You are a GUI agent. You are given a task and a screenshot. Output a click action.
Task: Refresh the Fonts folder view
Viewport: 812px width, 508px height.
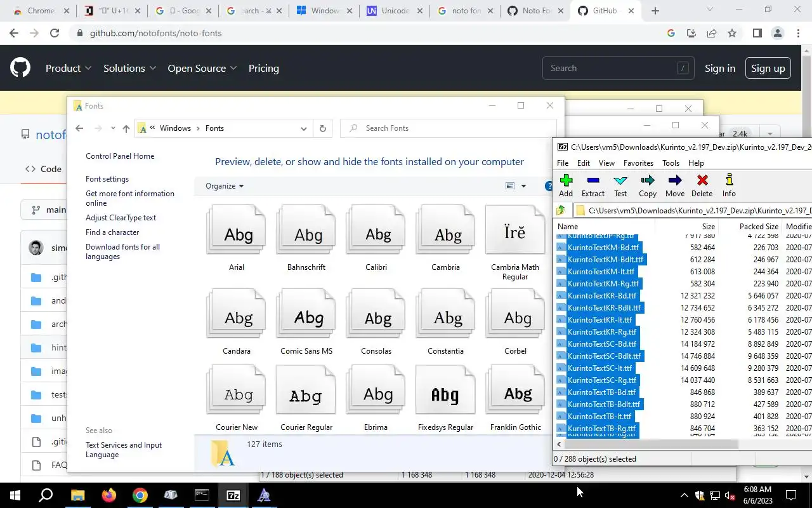(x=322, y=128)
